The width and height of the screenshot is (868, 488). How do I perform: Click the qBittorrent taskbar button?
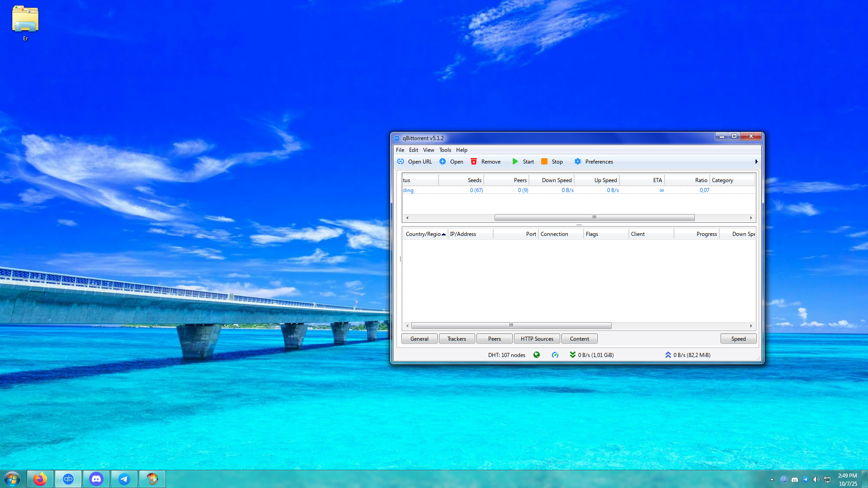click(68, 479)
